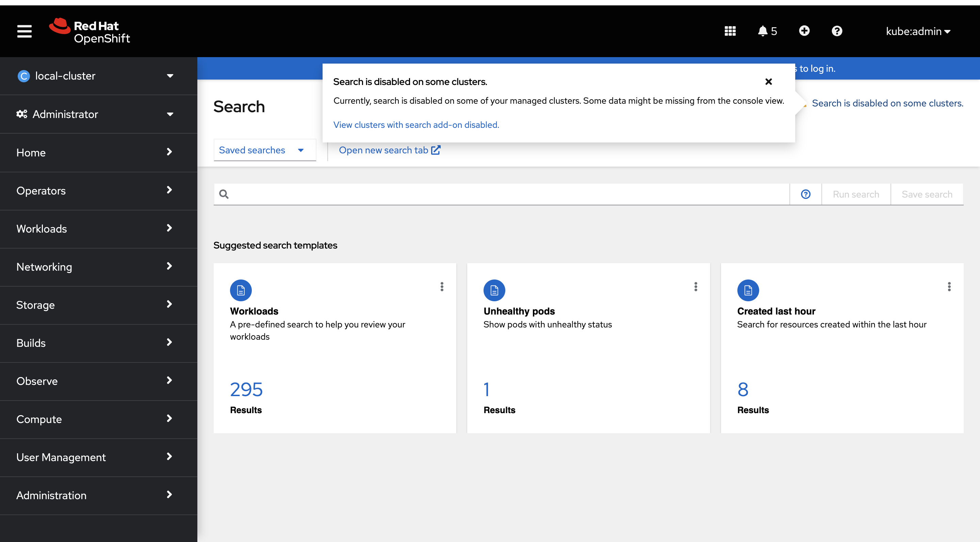Open kebab menu on Unhealthy pods card
980x542 pixels.
pos(696,287)
